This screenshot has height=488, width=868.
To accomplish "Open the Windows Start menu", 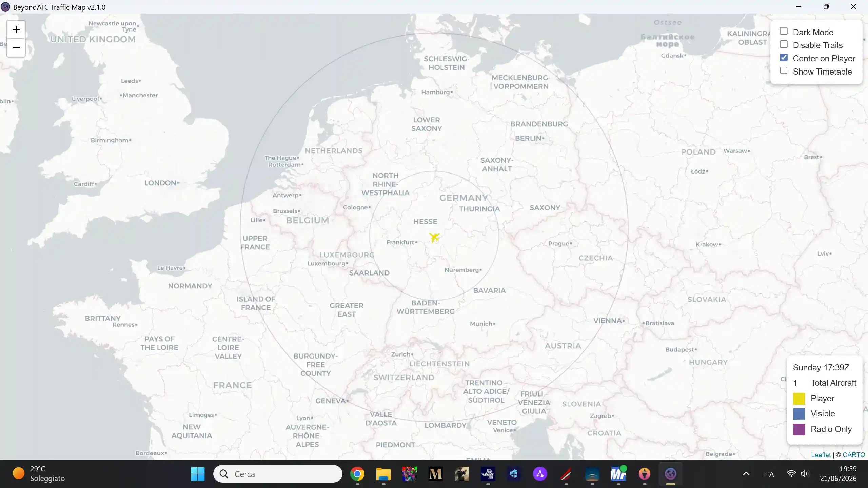I will (x=198, y=474).
